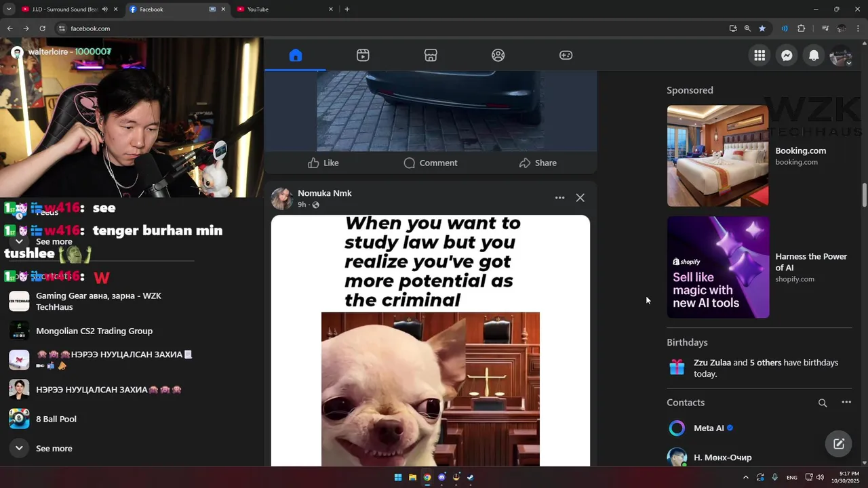Open the Groups tab
The width and height of the screenshot is (868, 488).
(498, 56)
